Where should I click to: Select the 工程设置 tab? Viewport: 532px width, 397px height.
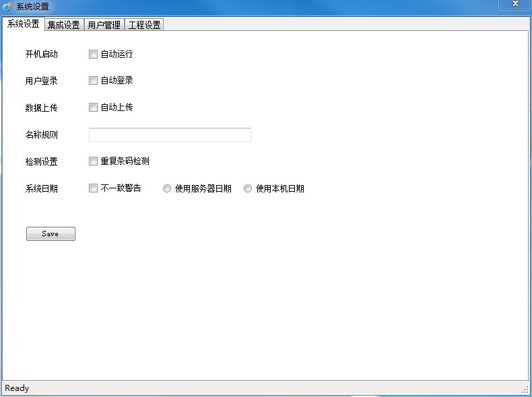click(x=144, y=25)
